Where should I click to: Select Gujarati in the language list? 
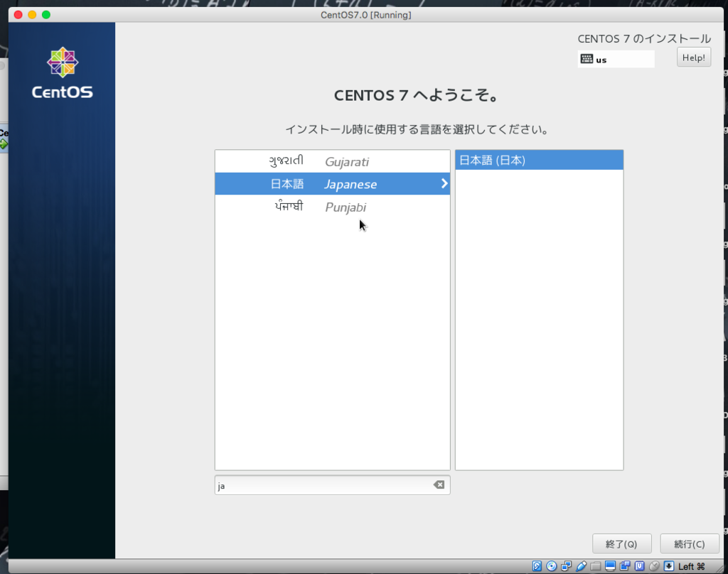tap(333, 161)
